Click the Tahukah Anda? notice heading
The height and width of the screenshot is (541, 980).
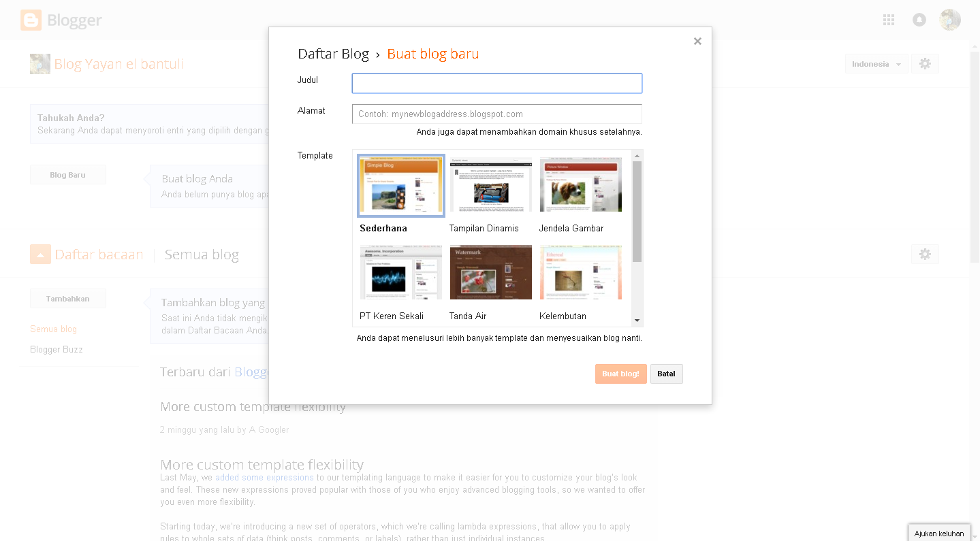click(x=71, y=118)
